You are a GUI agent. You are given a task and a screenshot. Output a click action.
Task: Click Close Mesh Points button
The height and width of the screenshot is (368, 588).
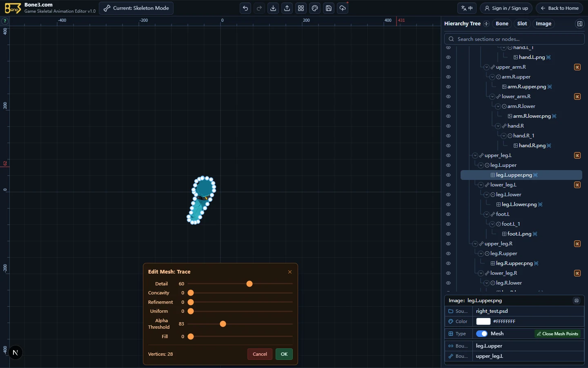(x=557, y=334)
